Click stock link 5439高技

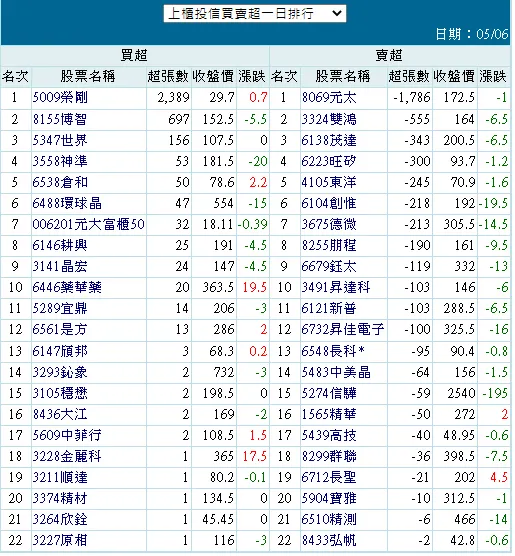329,435
